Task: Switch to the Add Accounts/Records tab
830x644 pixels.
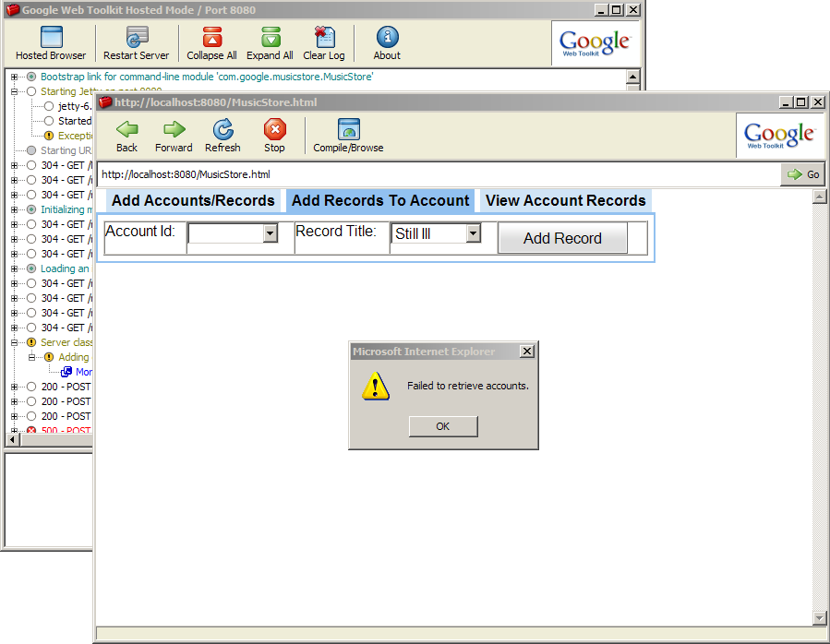Action: point(193,200)
